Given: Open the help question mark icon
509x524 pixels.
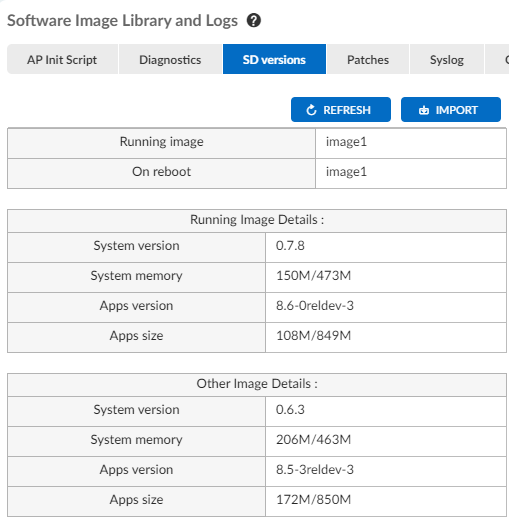Looking at the screenshot, I should 254,21.
